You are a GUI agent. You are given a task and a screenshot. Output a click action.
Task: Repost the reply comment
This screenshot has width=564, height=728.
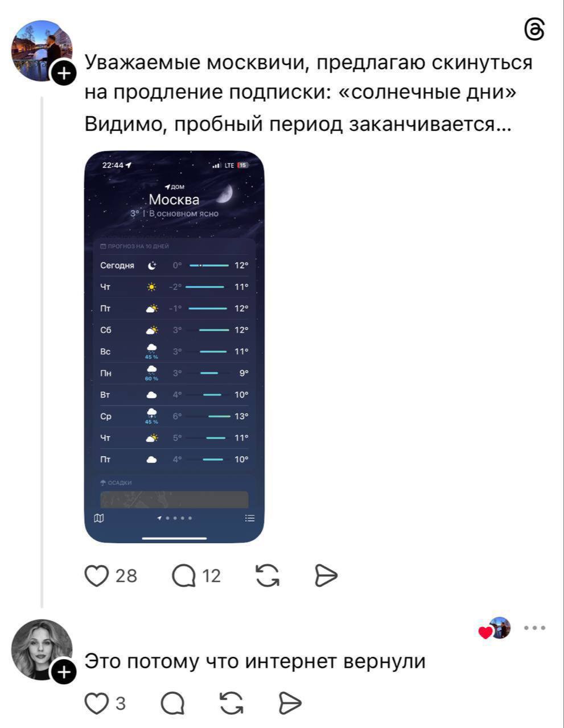click(231, 704)
